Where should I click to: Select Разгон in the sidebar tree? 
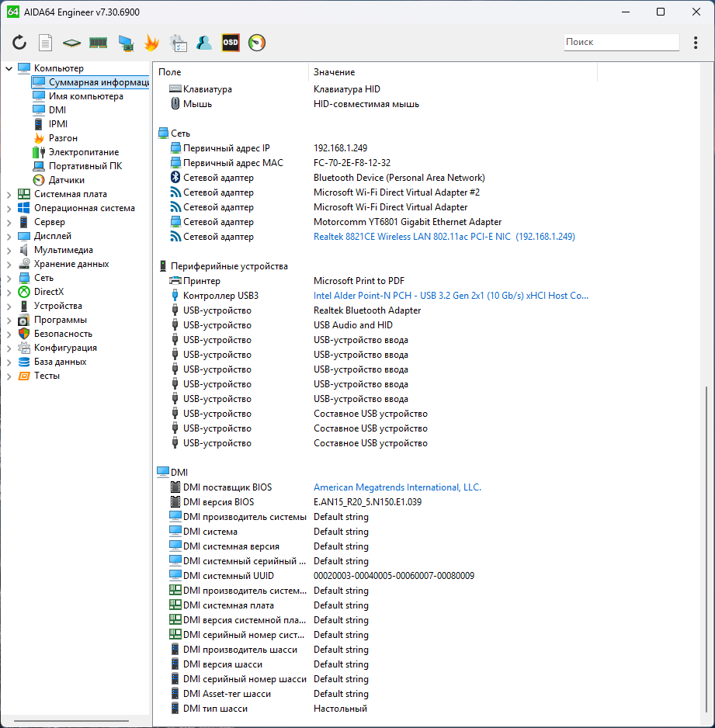click(x=63, y=138)
